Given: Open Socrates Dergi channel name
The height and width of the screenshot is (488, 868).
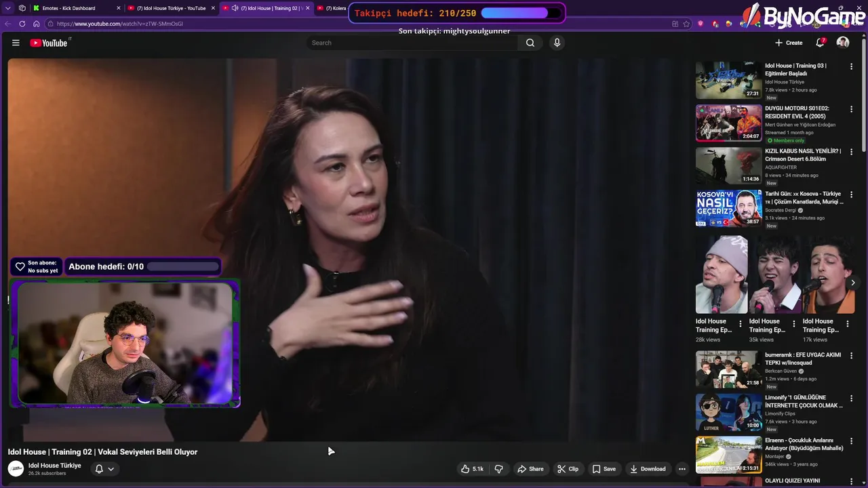Looking at the screenshot, I should 781,210.
